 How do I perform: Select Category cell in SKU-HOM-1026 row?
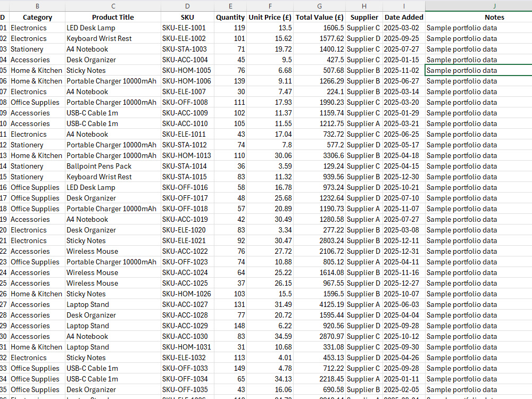37,294
